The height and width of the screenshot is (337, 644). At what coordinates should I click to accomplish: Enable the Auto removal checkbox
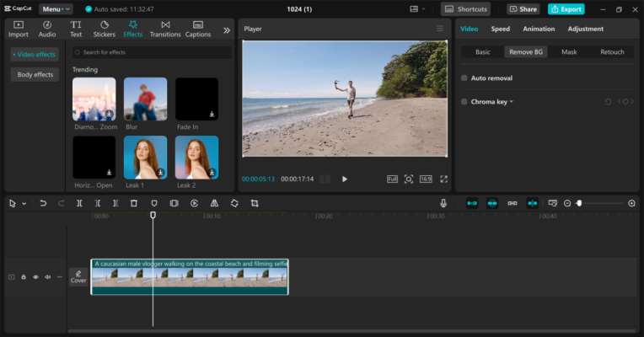[464, 78]
